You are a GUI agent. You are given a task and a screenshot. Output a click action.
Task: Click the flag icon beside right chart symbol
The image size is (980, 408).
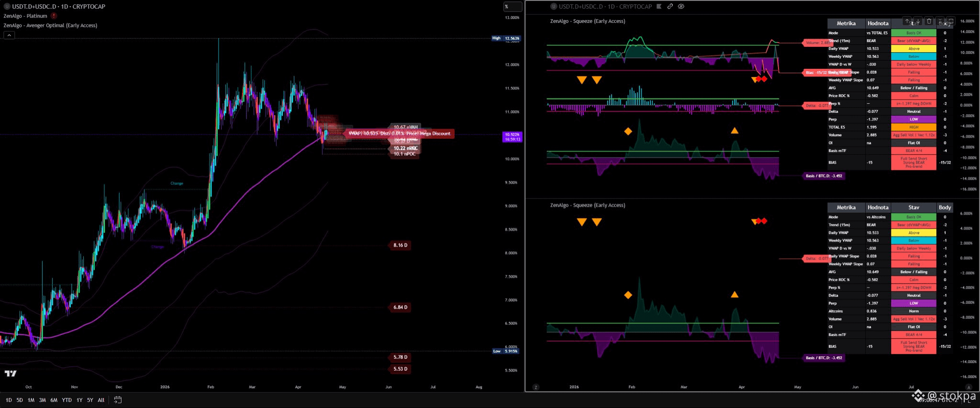click(x=659, y=7)
